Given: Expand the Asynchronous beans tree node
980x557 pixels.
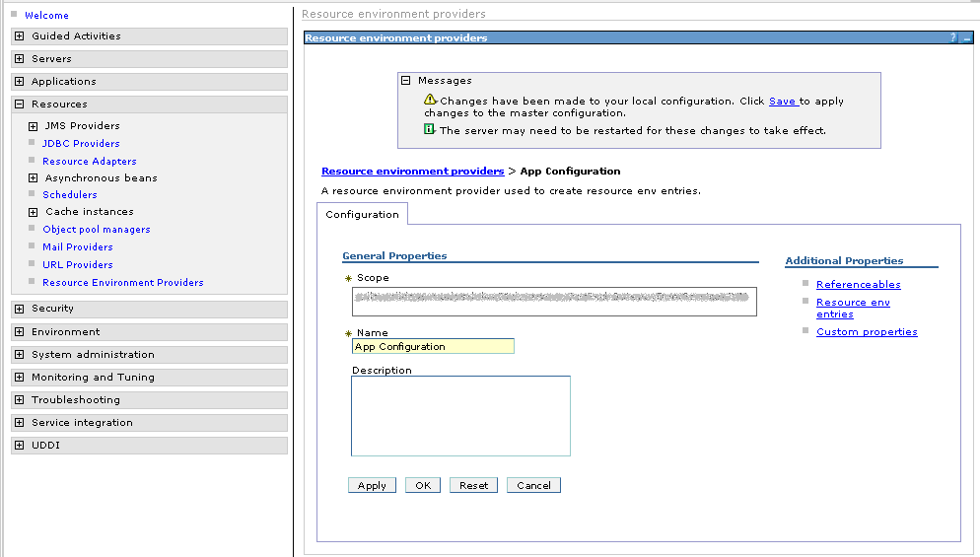Looking at the screenshot, I should (x=34, y=178).
